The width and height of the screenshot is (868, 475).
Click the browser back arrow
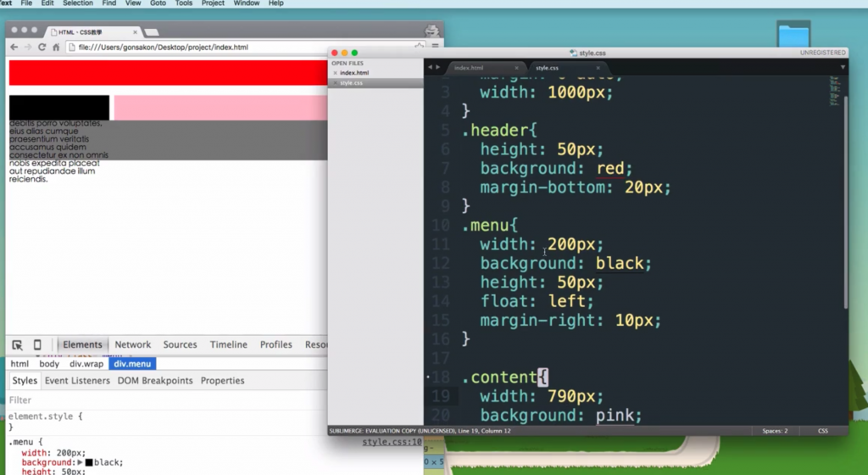(14, 47)
